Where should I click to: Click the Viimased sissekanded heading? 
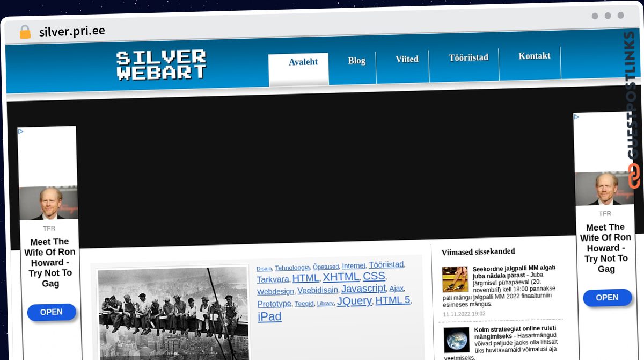tap(478, 251)
